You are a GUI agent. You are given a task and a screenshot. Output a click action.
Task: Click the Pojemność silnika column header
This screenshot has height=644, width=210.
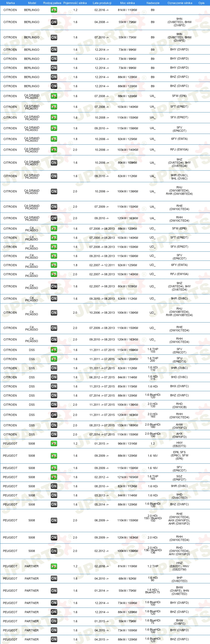[75, 3]
